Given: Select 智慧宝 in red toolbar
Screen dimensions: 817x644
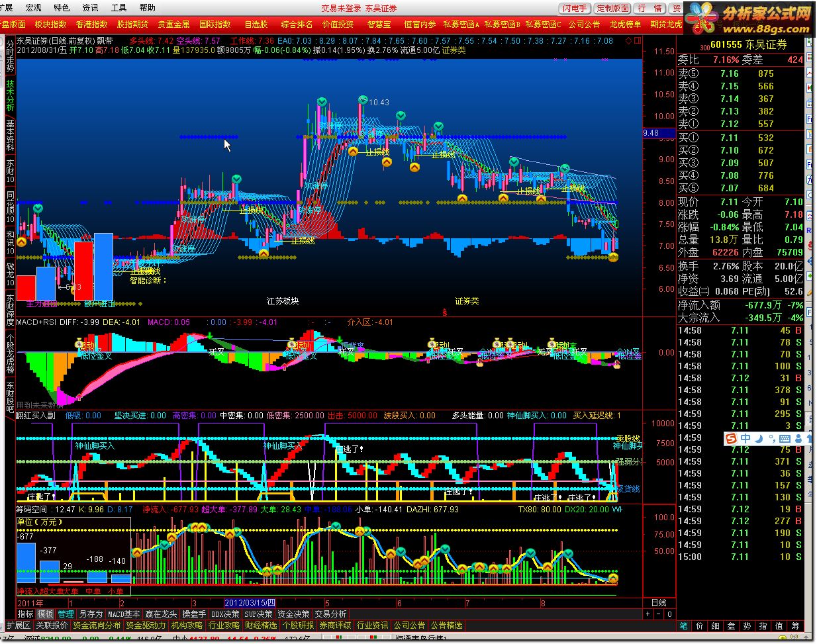Looking at the screenshot, I should [x=379, y=24].
